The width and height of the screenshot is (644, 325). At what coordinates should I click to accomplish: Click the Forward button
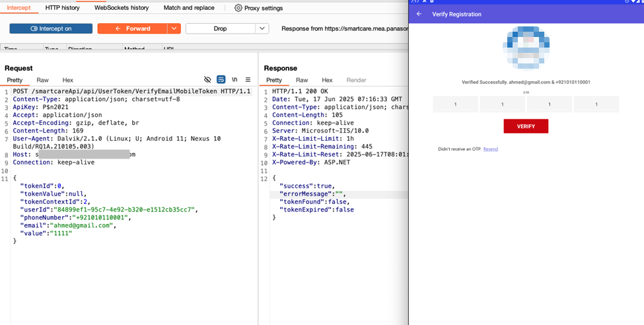pyautogui.click(x=132, y=28)
